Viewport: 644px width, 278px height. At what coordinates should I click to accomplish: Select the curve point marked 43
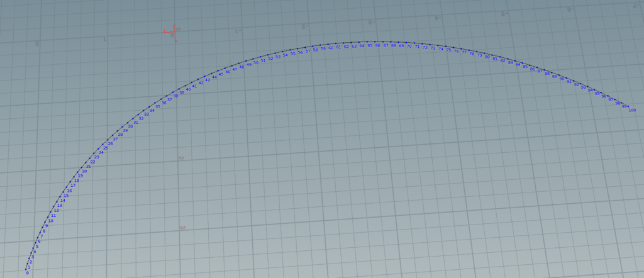[208, 80]
